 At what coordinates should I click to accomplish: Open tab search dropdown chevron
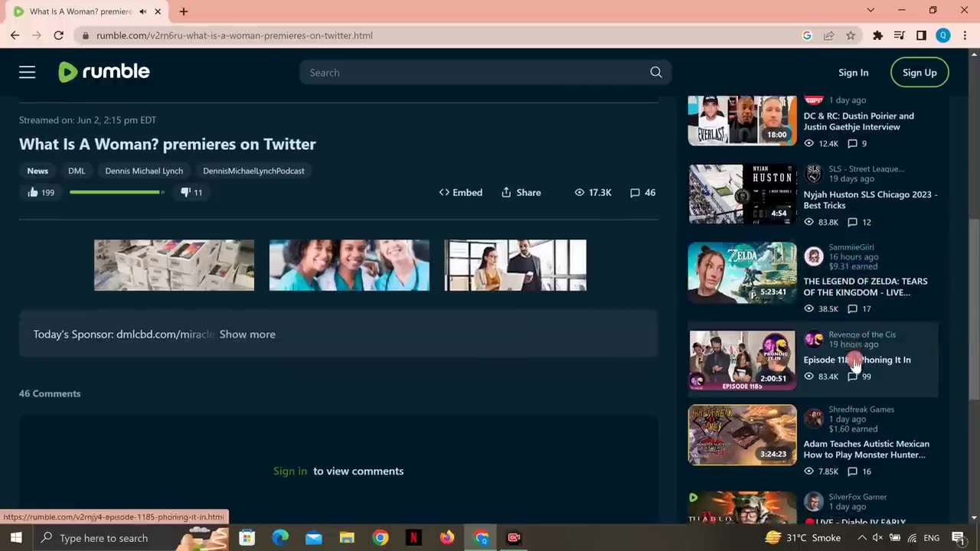(x=871, y=10)
